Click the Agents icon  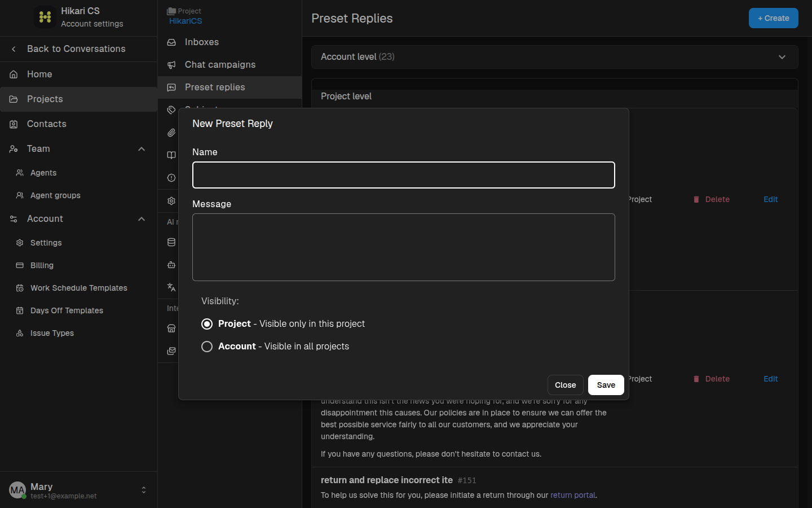[20, 173]
